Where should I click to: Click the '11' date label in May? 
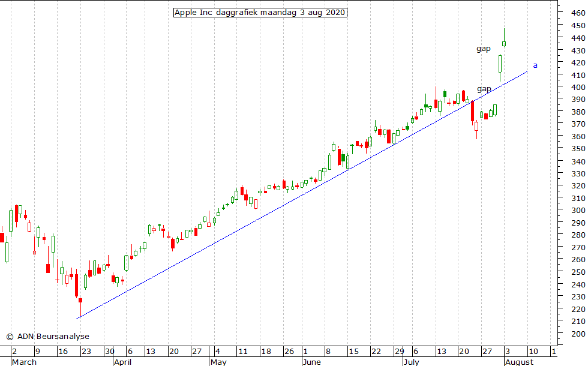click(243, 352)
